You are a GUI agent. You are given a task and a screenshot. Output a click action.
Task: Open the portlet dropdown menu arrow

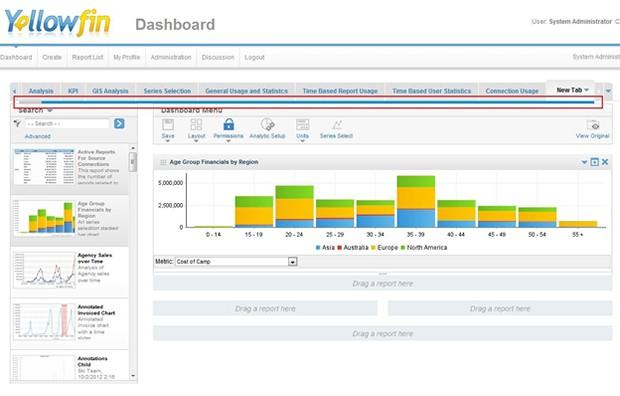[584, 162]
